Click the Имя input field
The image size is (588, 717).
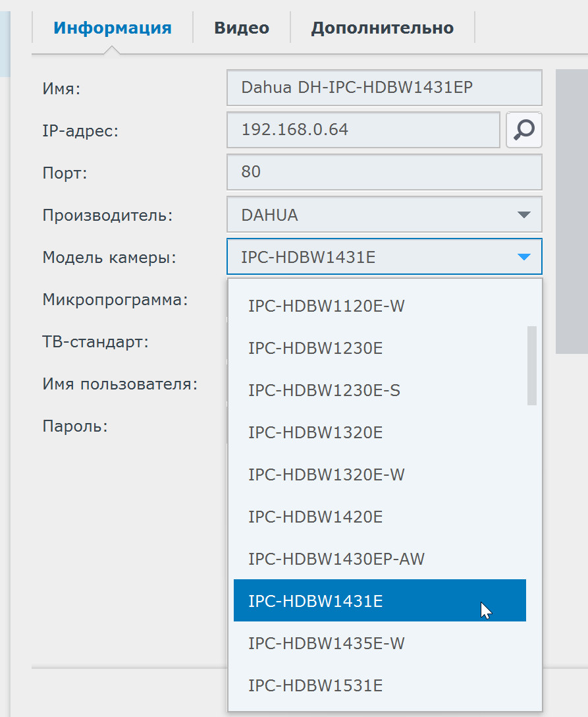click(x=384, y=88)
